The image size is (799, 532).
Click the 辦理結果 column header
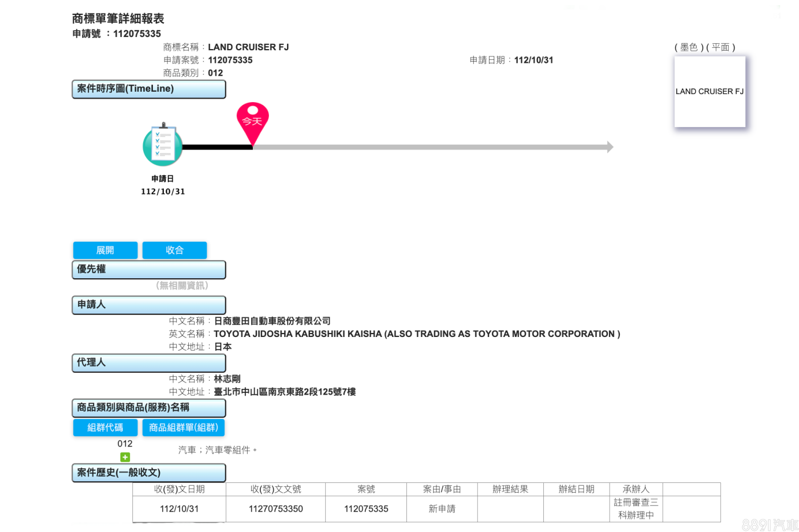tap(510, 489)
